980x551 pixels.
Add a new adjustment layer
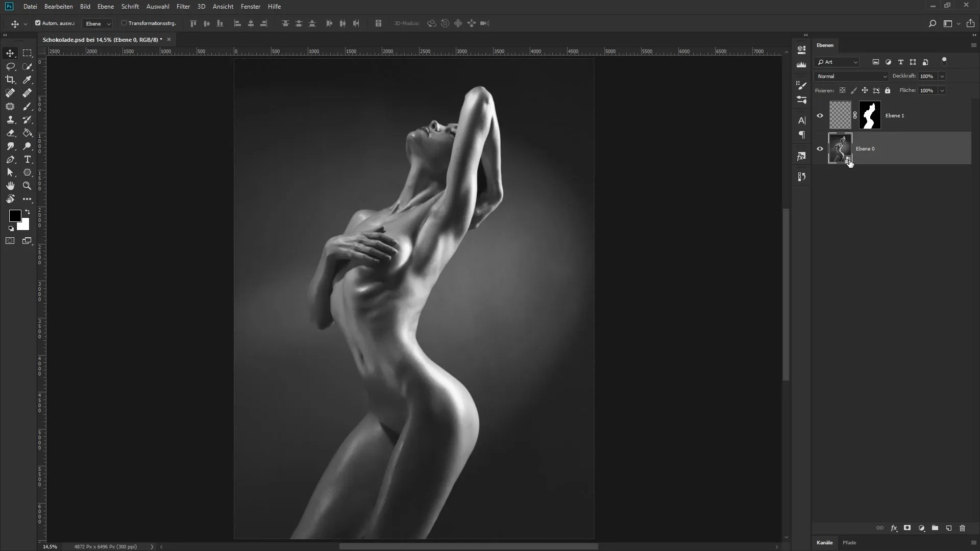pos(921,528)
